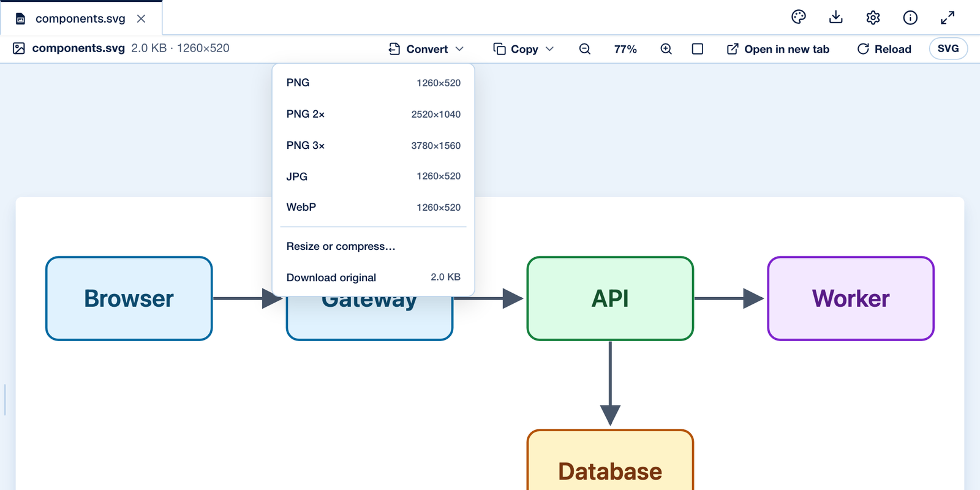Open the Copy dropdown

coord(524,49)
